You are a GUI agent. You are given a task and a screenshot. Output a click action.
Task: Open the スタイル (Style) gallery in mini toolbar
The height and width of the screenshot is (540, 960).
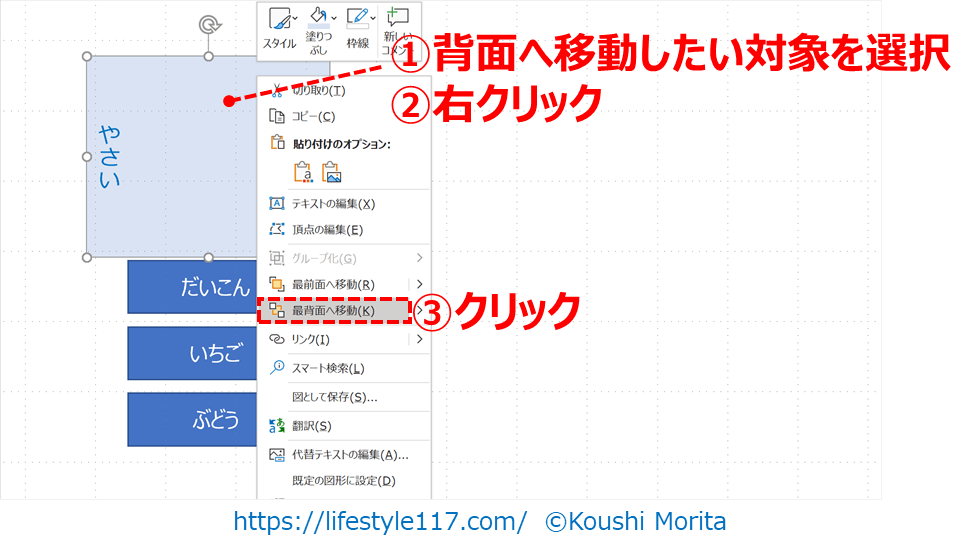[x=279, y=29]
